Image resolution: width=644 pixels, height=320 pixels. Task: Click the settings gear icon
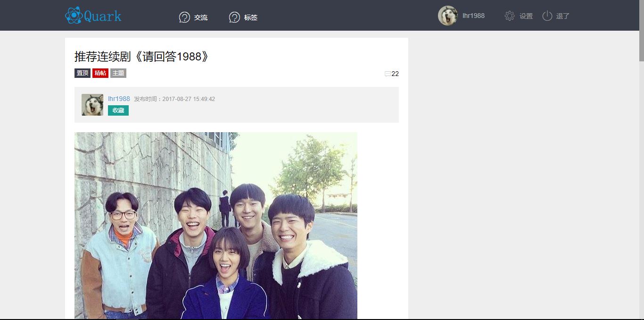[x=510, y=16]
